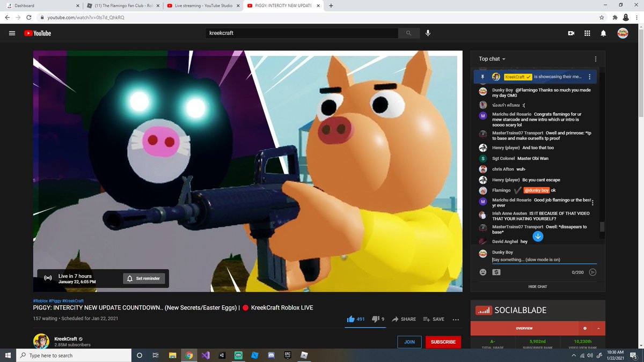Click the search magnifier button
The width and height of the screenshot is (644, 362).
408,33
